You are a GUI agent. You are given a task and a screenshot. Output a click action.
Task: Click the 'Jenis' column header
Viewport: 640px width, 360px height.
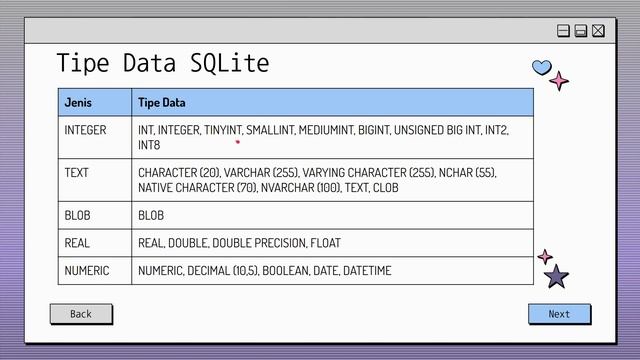pyautogui.click(x=95, y=102)
